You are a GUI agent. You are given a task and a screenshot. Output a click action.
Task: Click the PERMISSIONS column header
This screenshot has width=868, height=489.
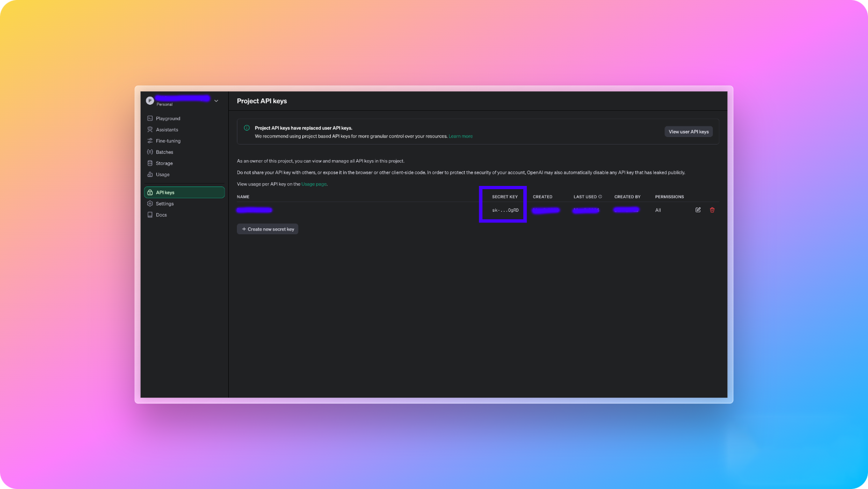pyautogui.click(x=669, y=197)
